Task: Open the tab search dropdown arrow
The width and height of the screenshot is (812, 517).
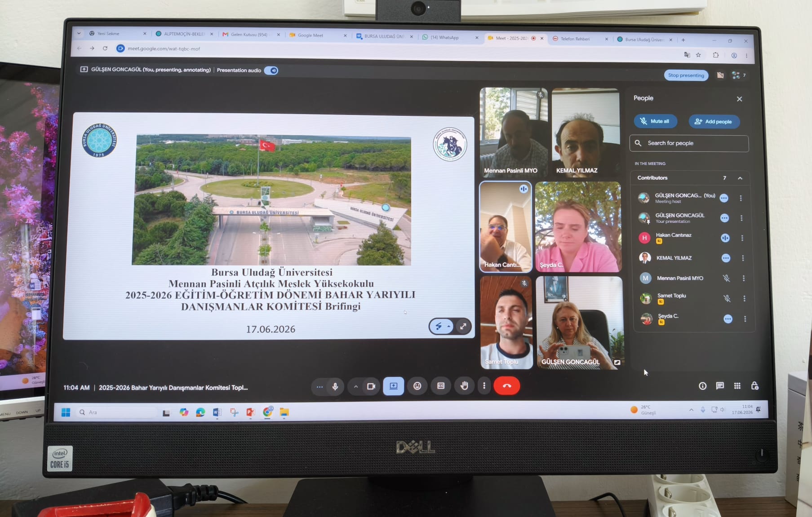Action: tap(79, 33)
